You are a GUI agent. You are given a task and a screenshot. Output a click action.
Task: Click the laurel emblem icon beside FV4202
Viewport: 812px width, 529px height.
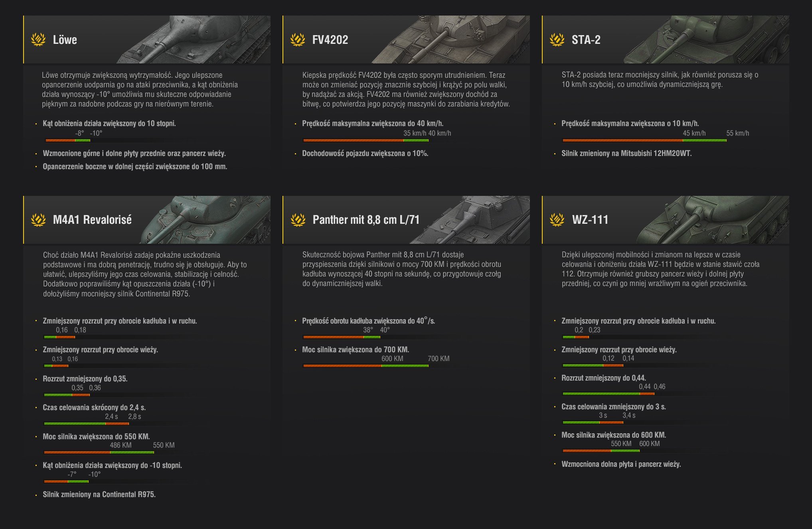click(298, 39)
